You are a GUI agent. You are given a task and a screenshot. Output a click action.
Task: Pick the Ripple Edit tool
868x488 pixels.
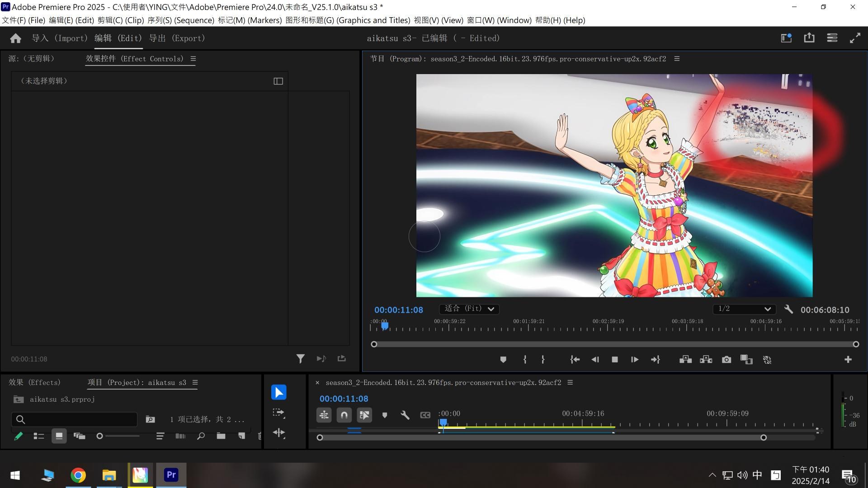point(278,433)
